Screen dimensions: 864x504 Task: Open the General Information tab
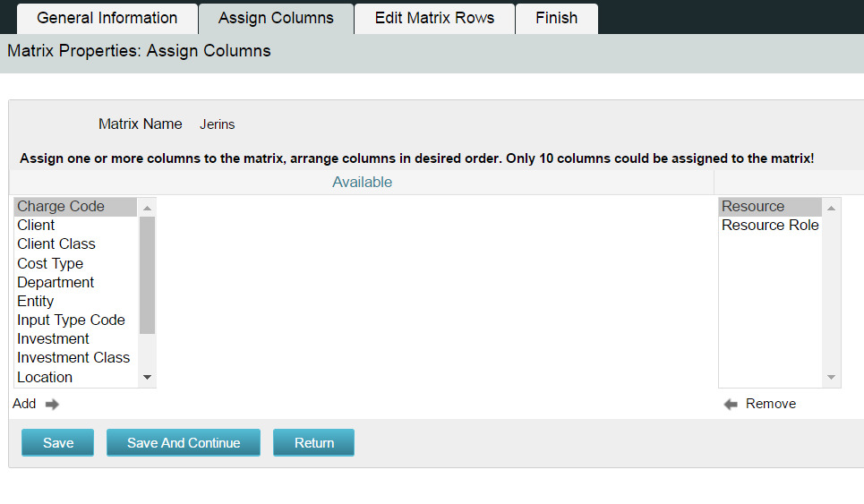tap(107, 18)
